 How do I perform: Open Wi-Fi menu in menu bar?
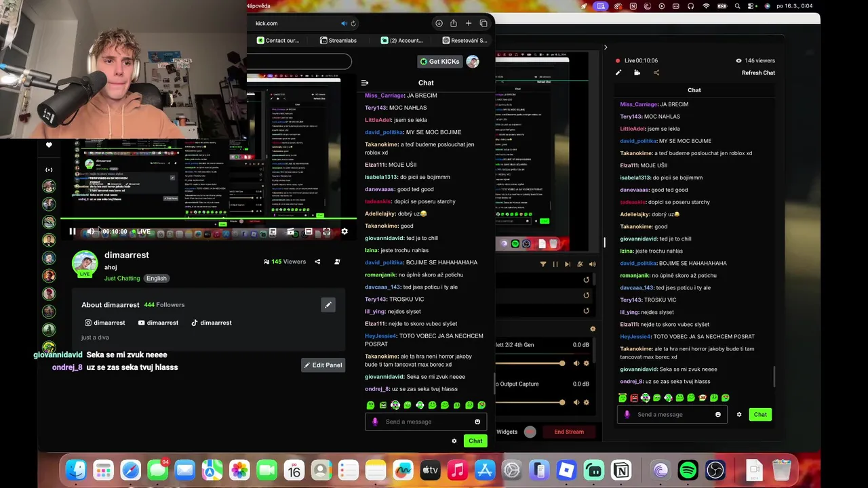[706, 6]
